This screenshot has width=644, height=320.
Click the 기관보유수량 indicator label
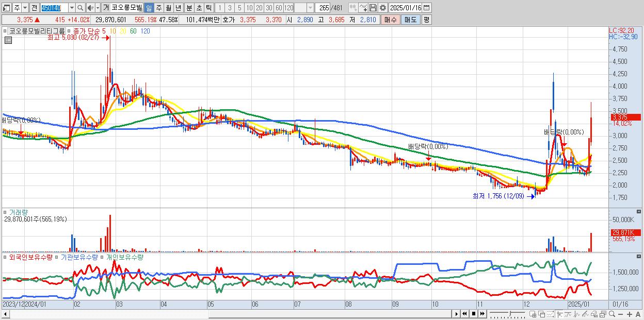pos(79,257)
